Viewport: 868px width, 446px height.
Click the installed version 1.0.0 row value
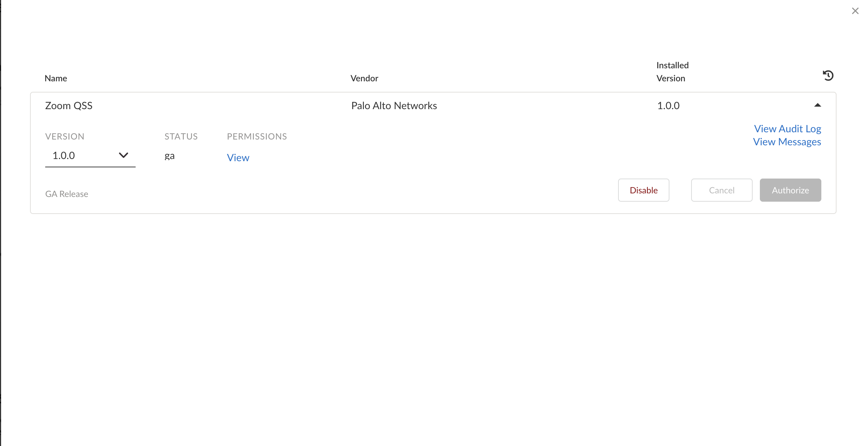coord(668,106)
